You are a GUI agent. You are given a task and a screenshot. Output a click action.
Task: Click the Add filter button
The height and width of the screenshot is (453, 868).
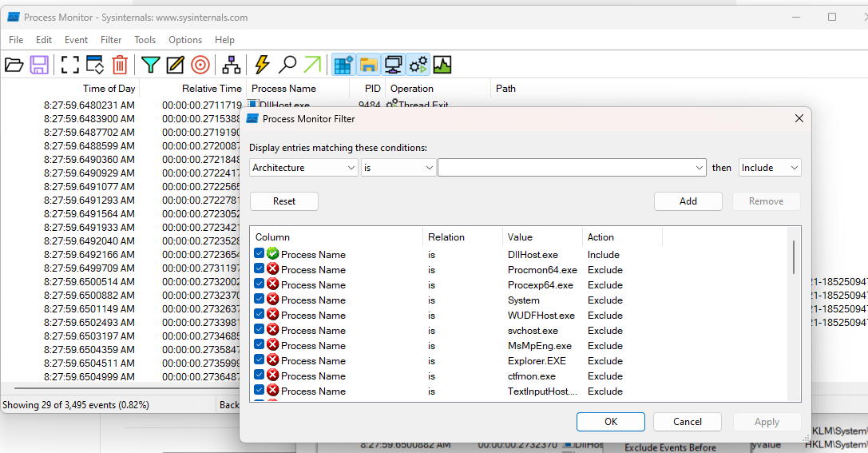[x=688, y=201]
